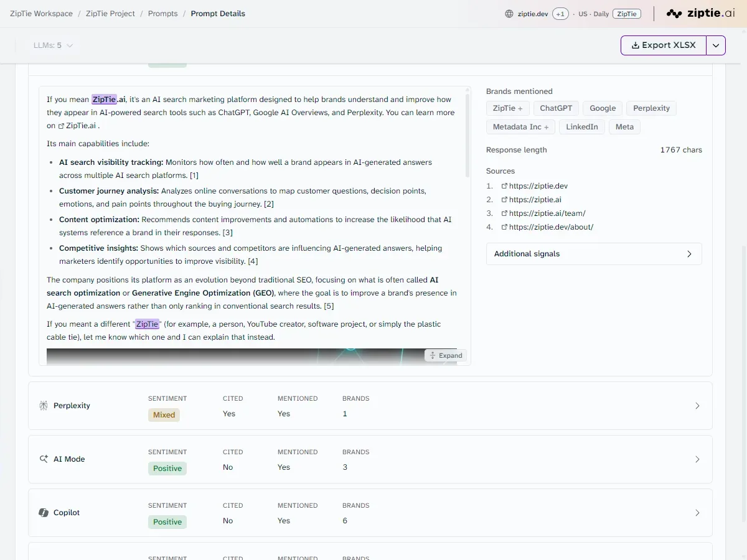Click the AI Mode search icon
This screenshot has height=560, width=747.
tap(44, 459)
